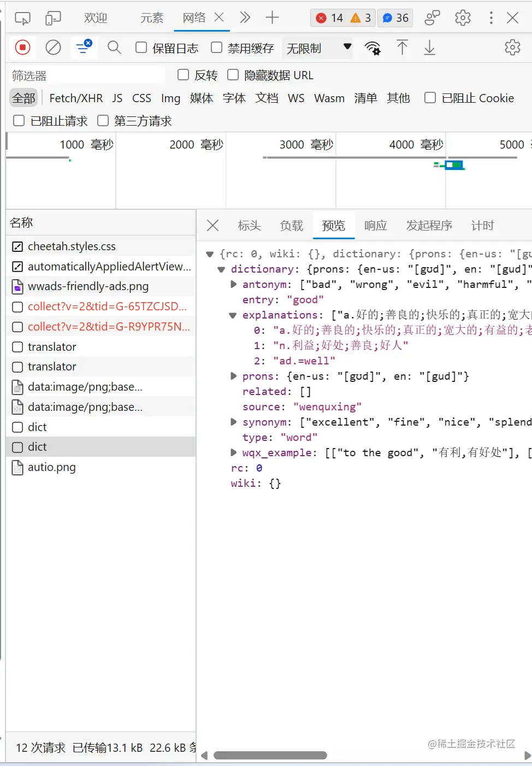
Task: Close the 网络 tab
Action: 220,17
